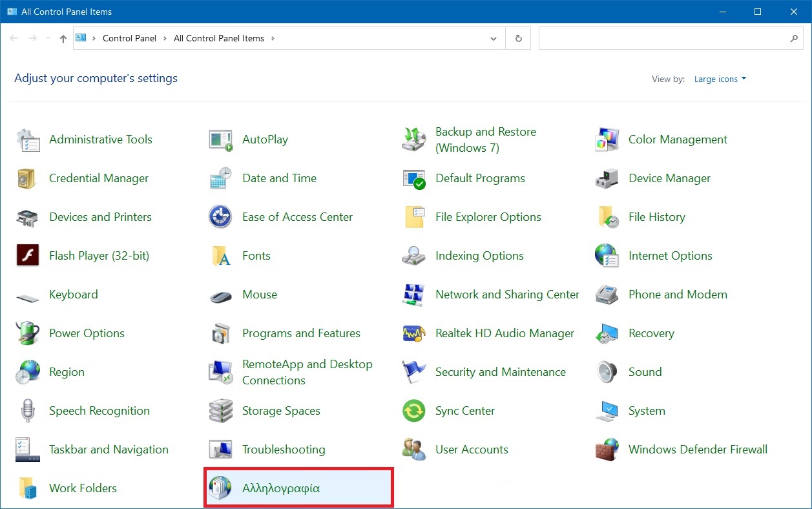812x509 pixels.
Task: Open the User Accounts link
Action: coord(472,450)
